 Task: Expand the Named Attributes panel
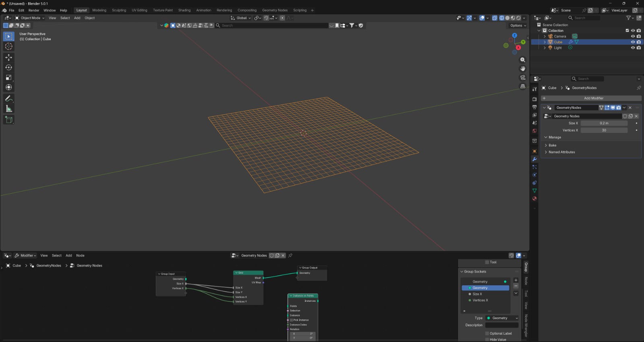click(x=561, y=152)
